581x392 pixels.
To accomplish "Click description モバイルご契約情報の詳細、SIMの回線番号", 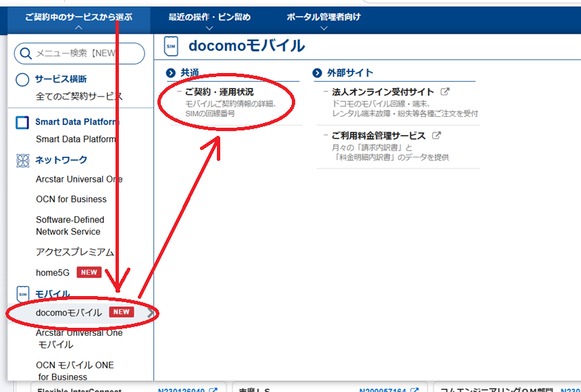I will (x=231, y=109).
